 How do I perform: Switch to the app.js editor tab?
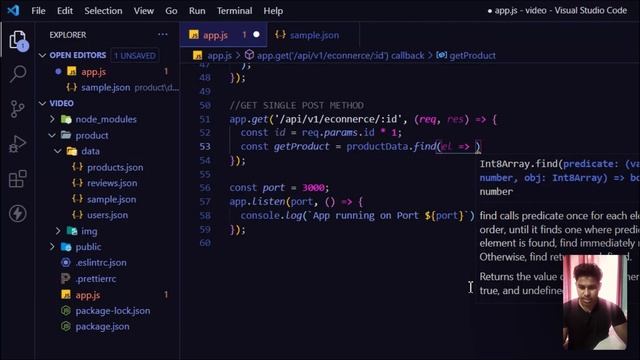coord(224,35)
